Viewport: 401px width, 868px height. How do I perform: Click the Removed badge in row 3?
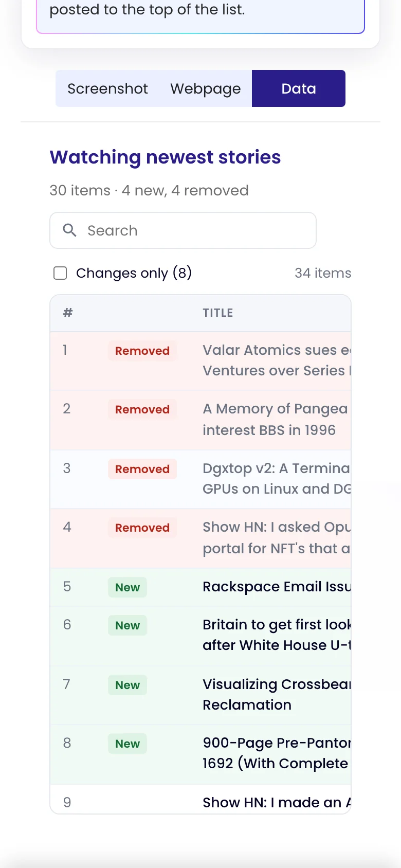coord(142,469)
